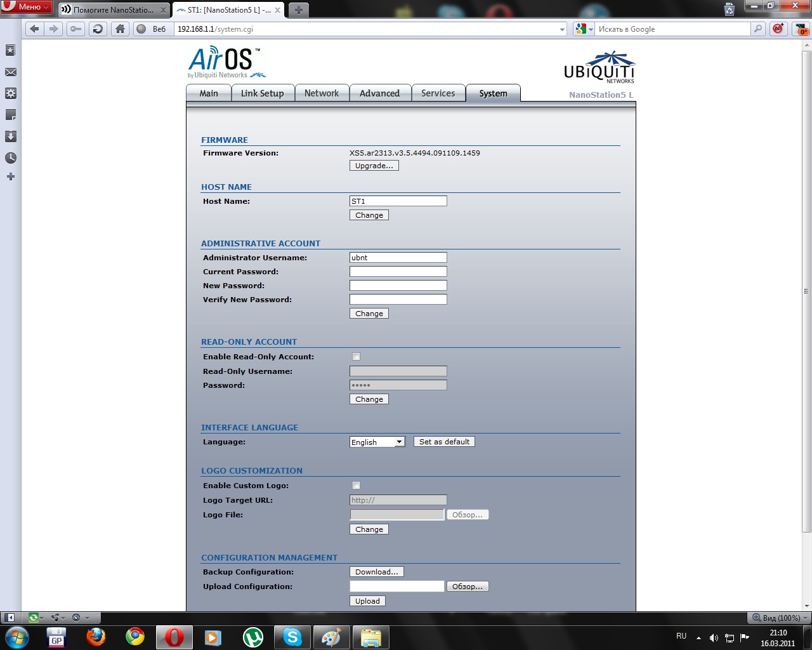Click Обзор... next to Upload Configuration

tap(468, 587)
